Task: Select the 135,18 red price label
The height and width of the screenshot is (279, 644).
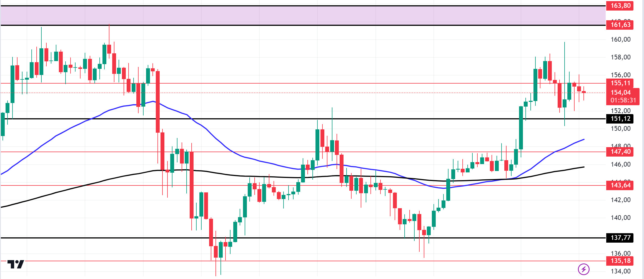Action: coord(620,261)
